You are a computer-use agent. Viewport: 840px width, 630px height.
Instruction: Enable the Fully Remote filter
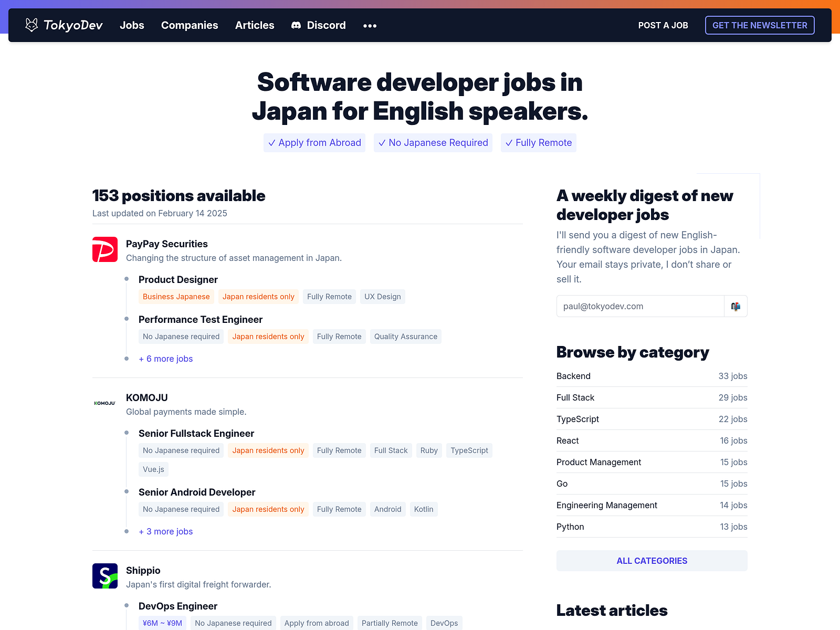point(538,142)
